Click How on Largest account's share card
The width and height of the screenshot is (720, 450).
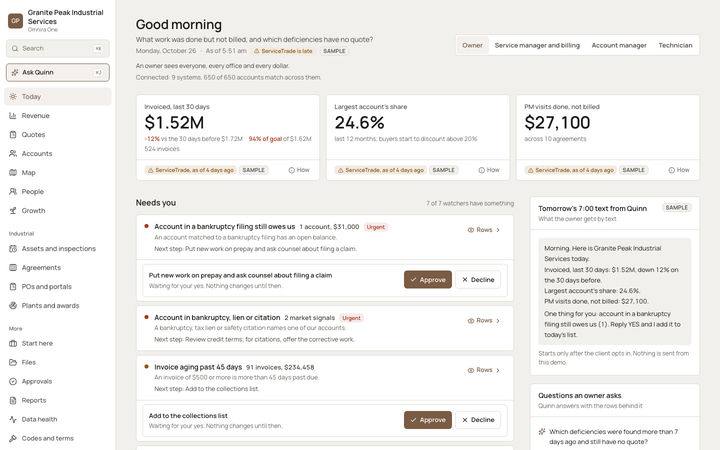(x=489, y=170)
